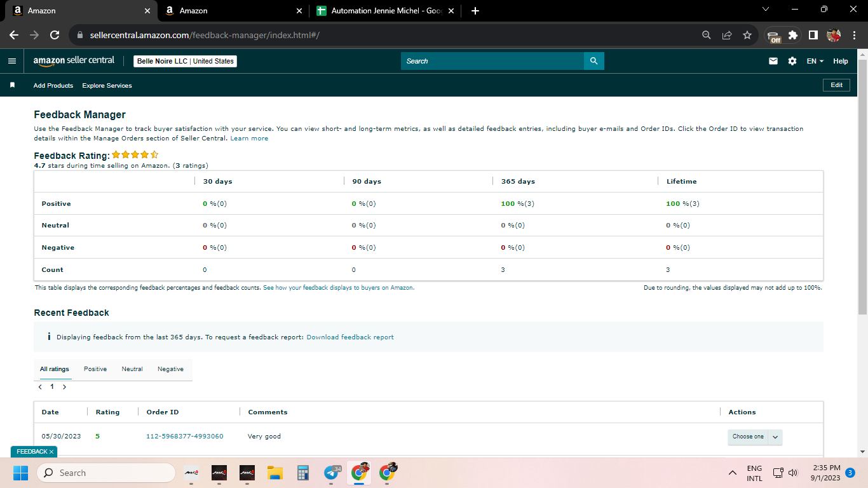Click the Edit button
The image size is (868, 488).
pyautogui.click(x=836, y=85)
